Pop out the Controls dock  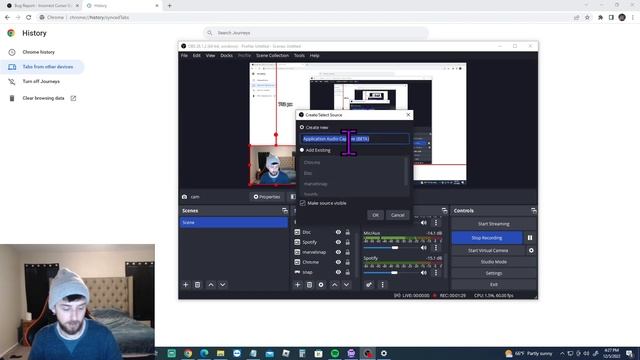point(533,211)
